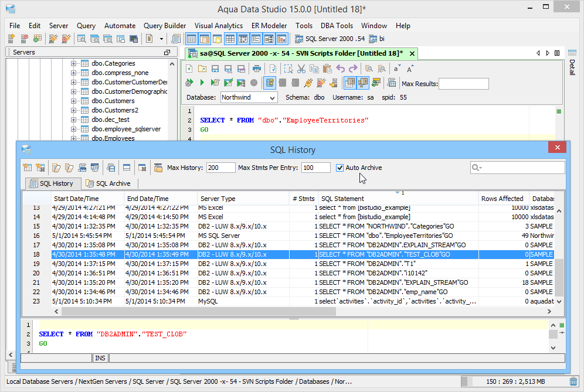Click the SQL History horizontal scrollbar thumb
The width and height of the screenshot is (584, 392).
(199, 312)
